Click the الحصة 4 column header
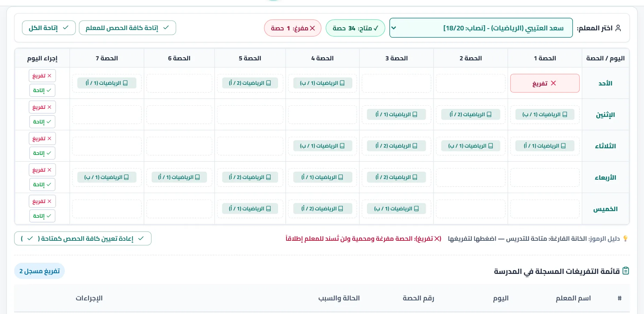Screen dimensions: 644x314 (x=322, y=58)
